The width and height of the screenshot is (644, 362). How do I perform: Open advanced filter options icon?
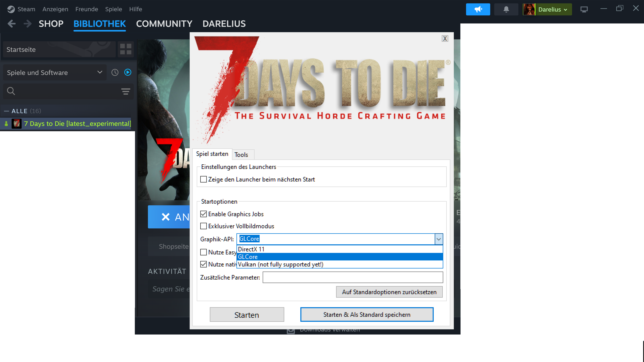(x=125, y=92)
